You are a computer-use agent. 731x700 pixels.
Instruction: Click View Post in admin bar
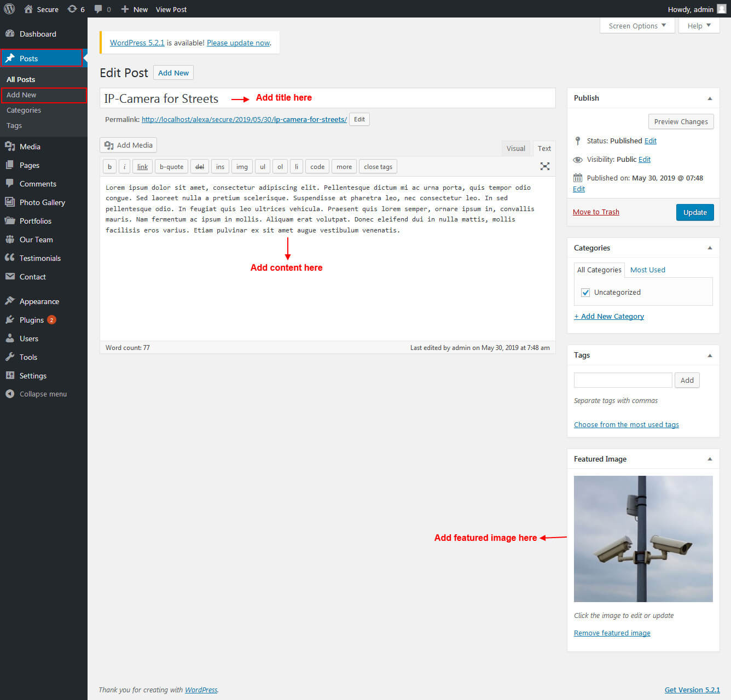click(x=171, y=9)
